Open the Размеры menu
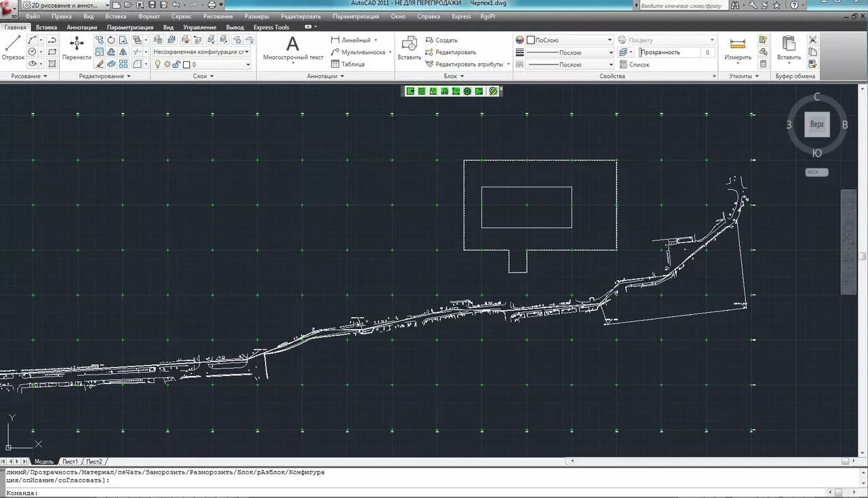The image size is (868, 498). (256, 16)
